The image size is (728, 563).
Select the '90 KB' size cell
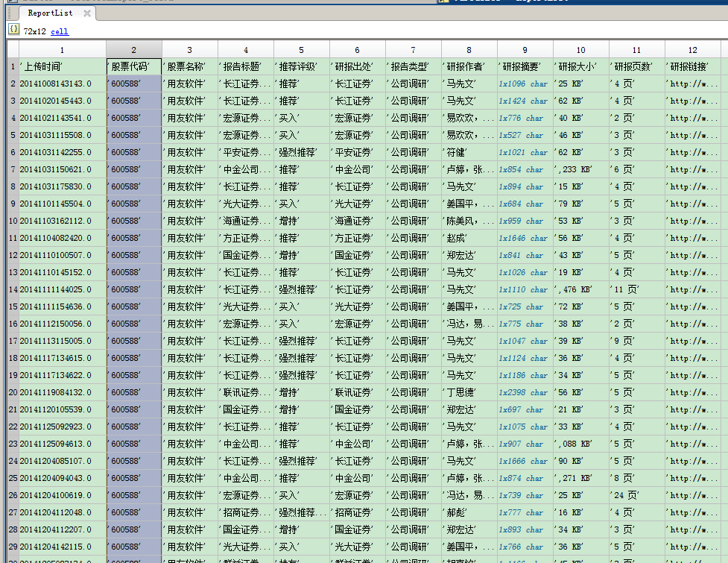pyautogui.click(x=580, y=462)
